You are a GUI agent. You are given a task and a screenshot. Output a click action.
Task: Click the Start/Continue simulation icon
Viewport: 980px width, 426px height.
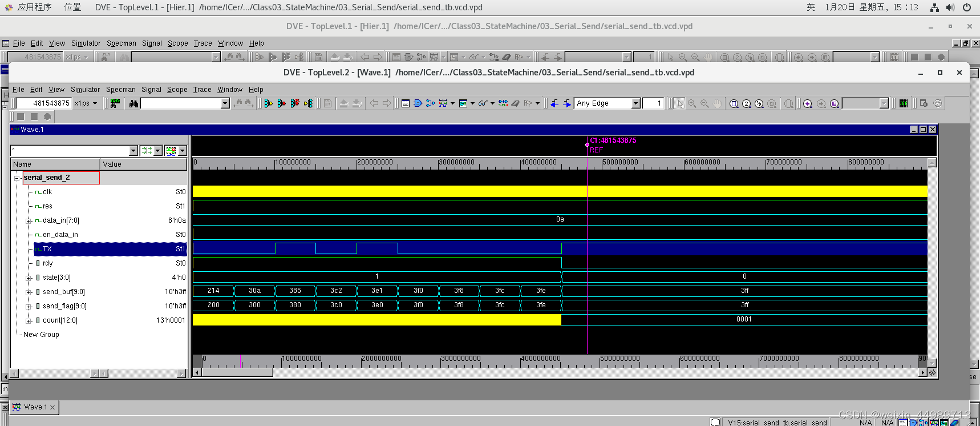click(269, 103)
